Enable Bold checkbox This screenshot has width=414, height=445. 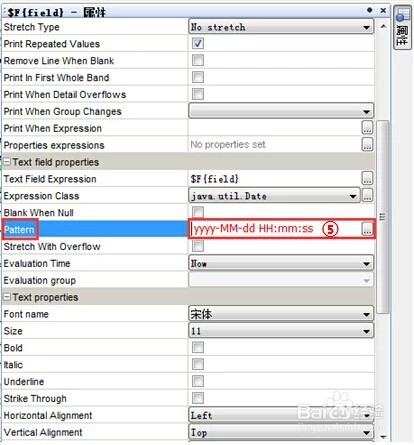click(198, 347)
